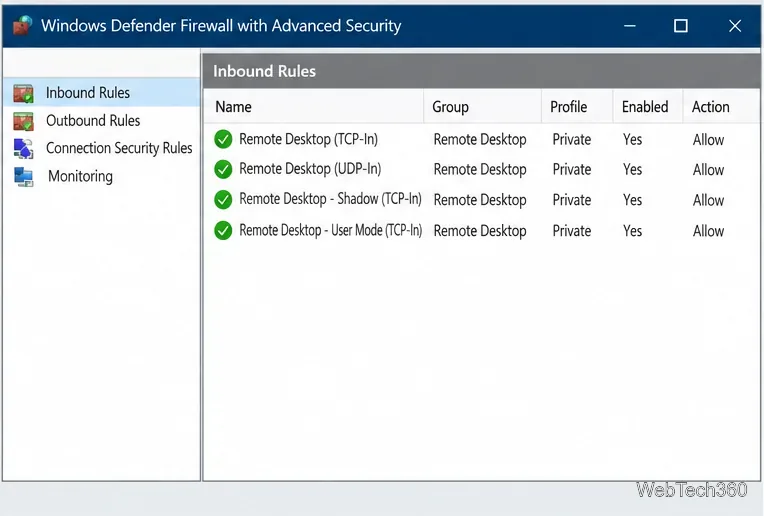Click Allow action cell of Shadow (TCP-In) row
The height and width of the screenshot is (516, 764).
708,200
